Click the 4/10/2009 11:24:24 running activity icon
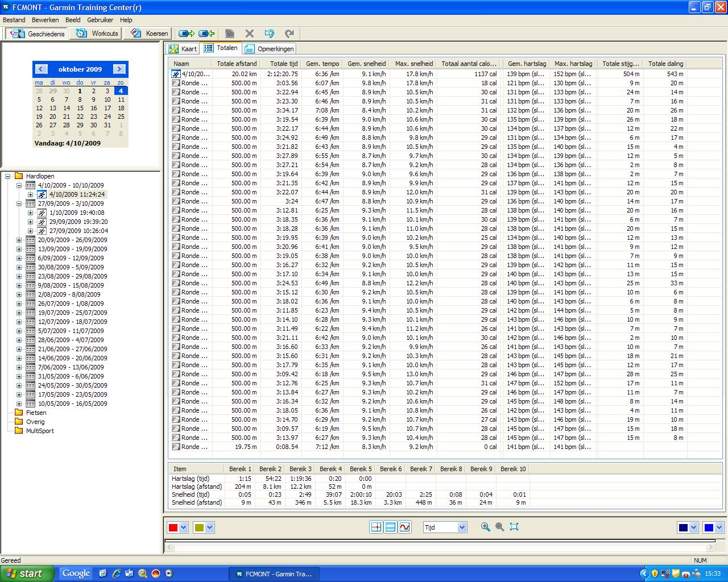 42,194
